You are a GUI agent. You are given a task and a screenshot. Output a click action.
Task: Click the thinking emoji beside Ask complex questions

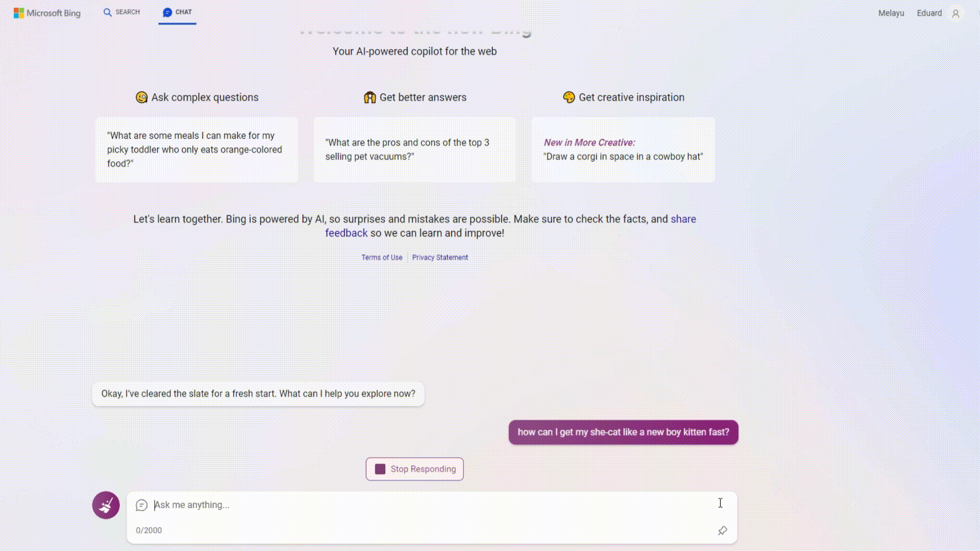[x=141, y=97]
